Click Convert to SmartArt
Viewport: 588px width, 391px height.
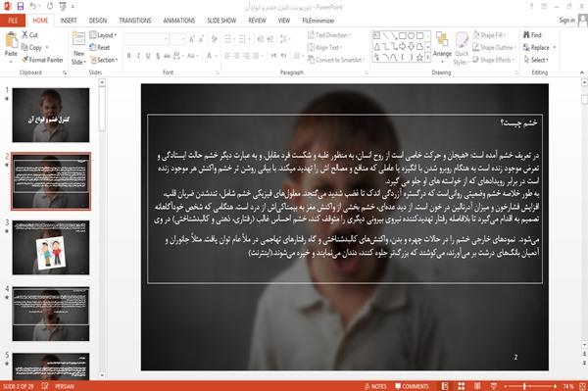coord(335,60)
